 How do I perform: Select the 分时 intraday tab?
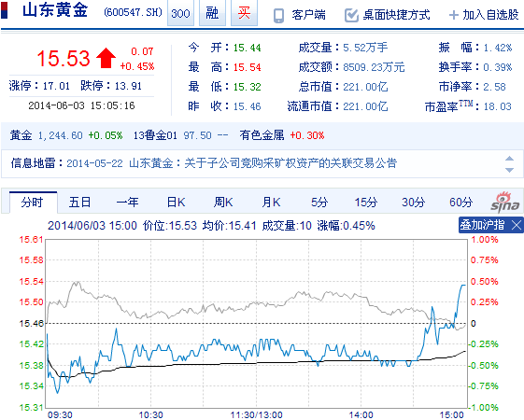click(32, 203)
